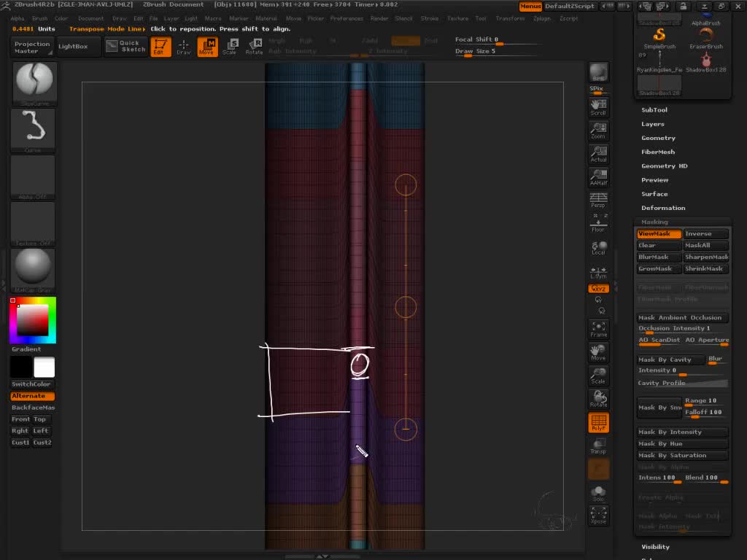Select the Scale icon in top toolbar
The height and width of the screenshot is (560, 747).
coord(230,47)
